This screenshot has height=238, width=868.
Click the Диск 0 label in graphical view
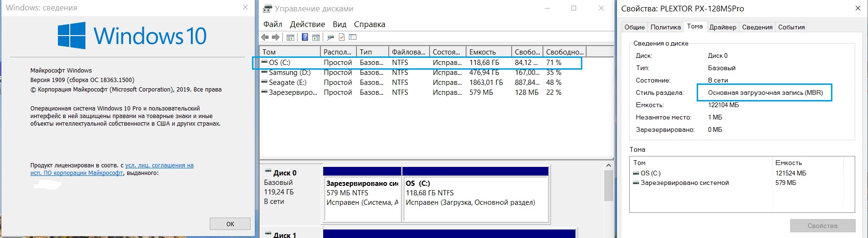[x=285, y=173]
